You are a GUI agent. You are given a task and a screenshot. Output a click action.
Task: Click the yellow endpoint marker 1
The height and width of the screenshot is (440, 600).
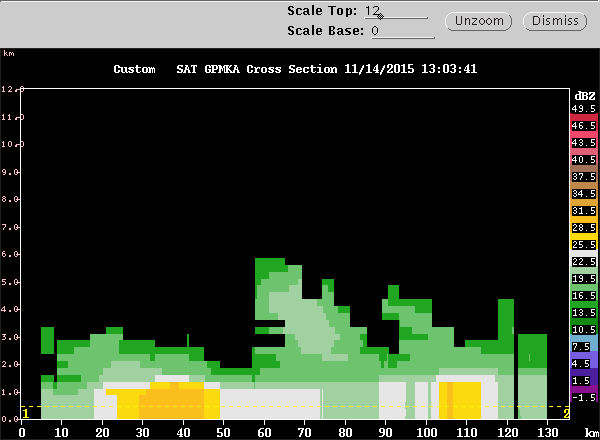click(26, 414)
